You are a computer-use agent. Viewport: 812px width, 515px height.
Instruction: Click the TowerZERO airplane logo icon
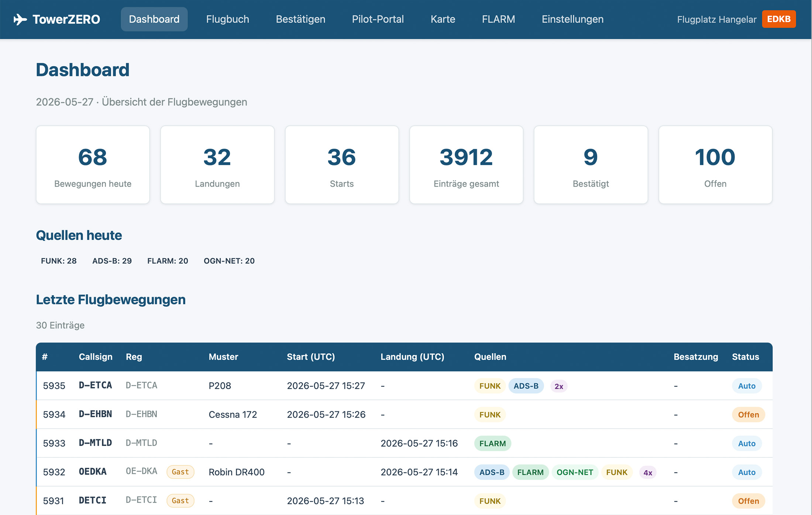(20, 19)
